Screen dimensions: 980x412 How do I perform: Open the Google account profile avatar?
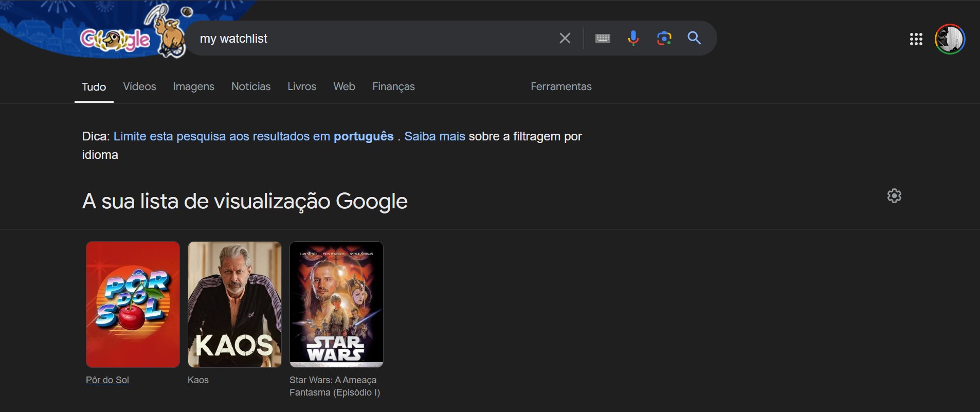[x=949, y=39]
